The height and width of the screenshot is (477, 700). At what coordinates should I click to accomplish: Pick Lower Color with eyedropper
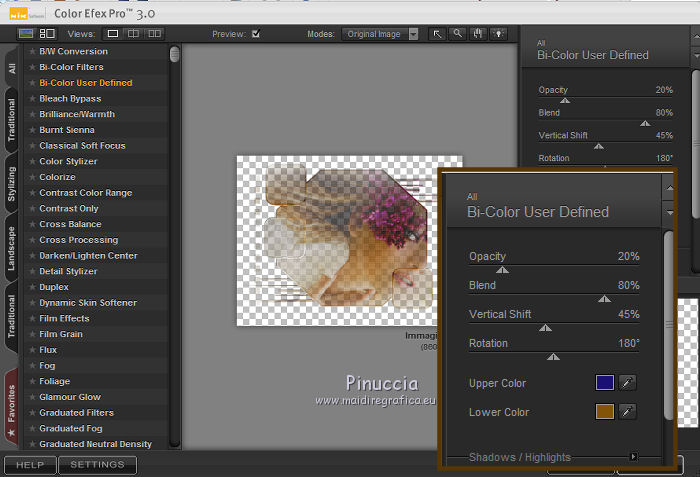(628, 412)
